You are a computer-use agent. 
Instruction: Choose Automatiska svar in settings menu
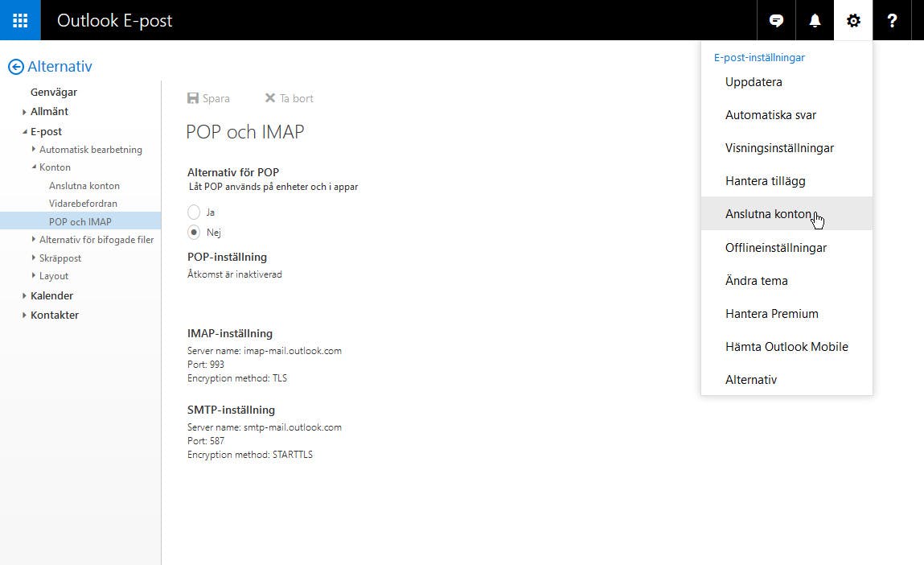point(786,115)
